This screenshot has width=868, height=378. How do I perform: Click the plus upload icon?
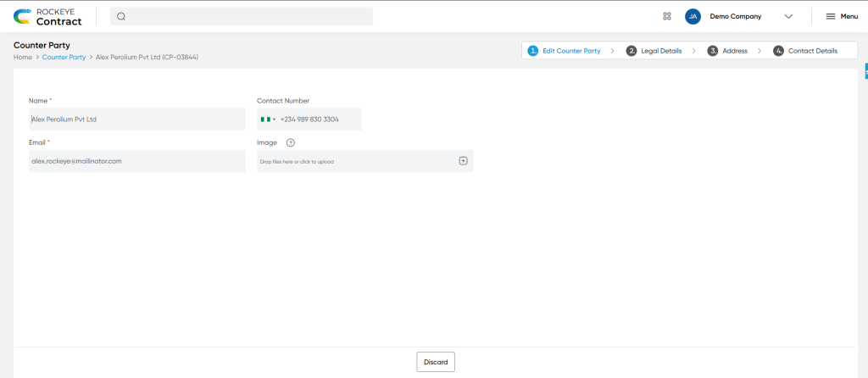click(464, 161)
